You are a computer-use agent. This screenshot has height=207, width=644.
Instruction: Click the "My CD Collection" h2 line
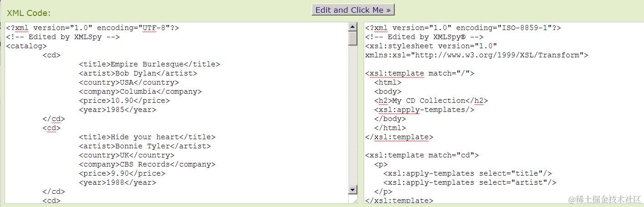431,101
